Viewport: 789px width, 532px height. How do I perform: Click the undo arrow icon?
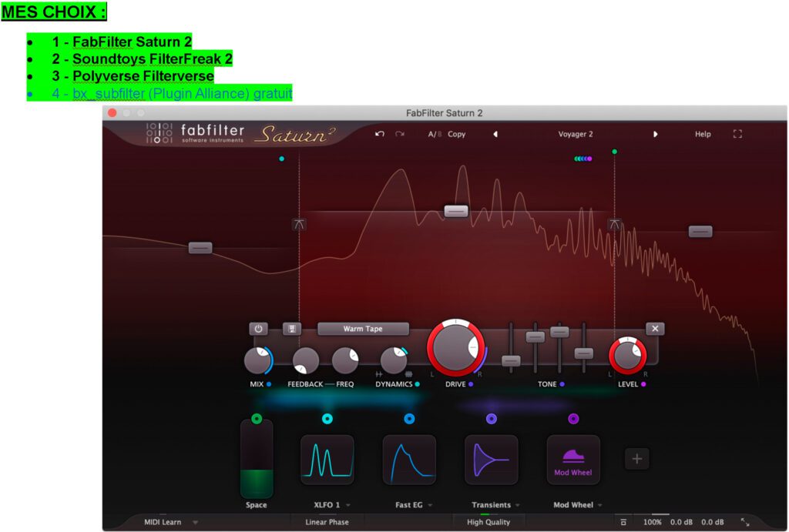tap(380, 134)
